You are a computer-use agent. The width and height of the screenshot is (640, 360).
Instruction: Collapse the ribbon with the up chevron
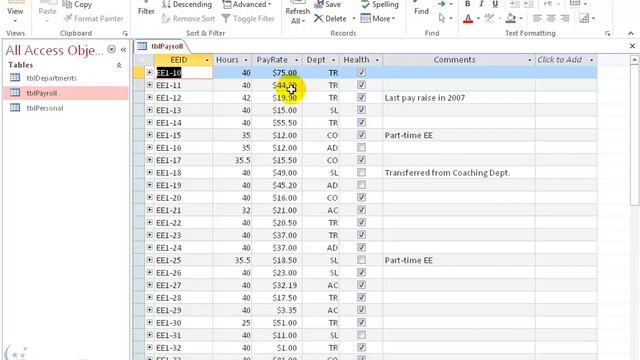click(x=631, y=33)
